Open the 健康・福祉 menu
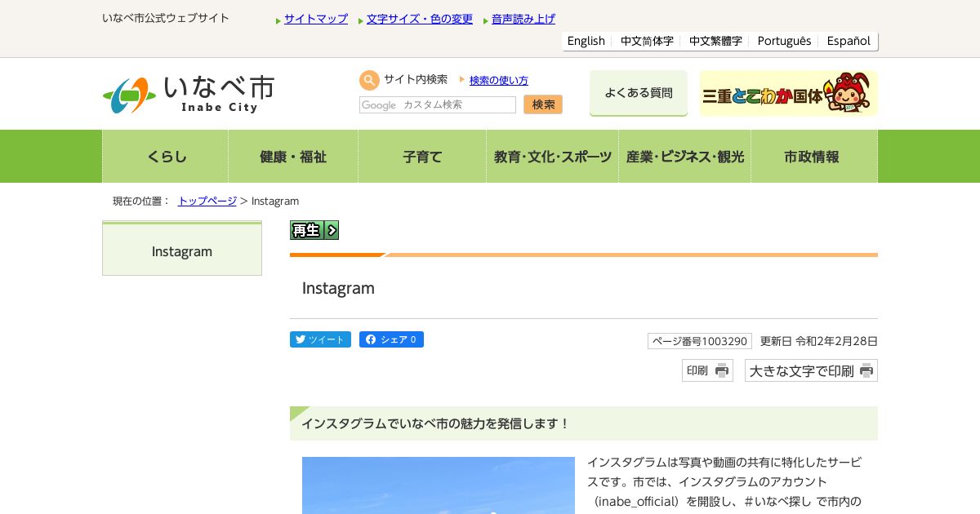980x514 pixels. coord(293,157)
